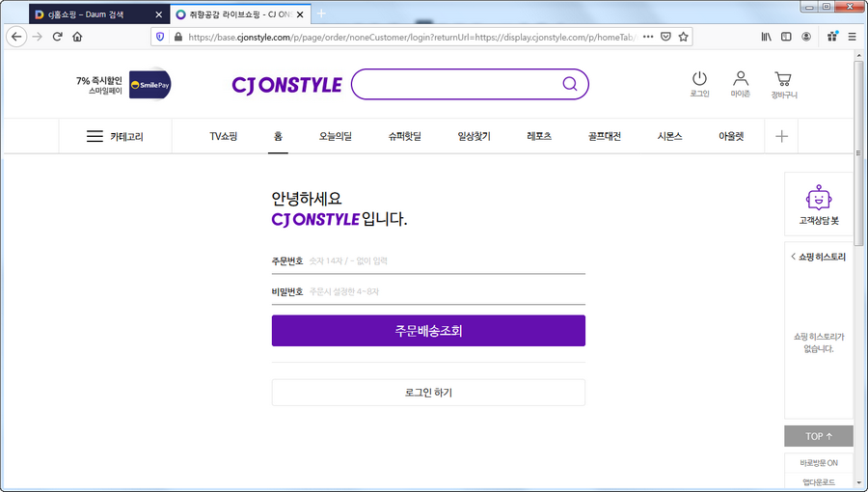View site security padlock info

[177, 37]
